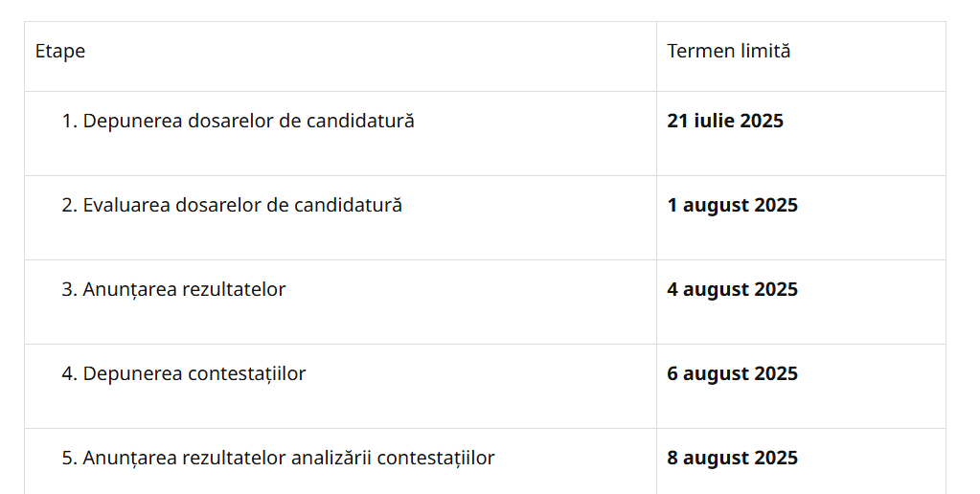Select 'Depunerea dosarelor de candidatură' step text
This screenshot has height=494, width=980.
tap(248, 122)
